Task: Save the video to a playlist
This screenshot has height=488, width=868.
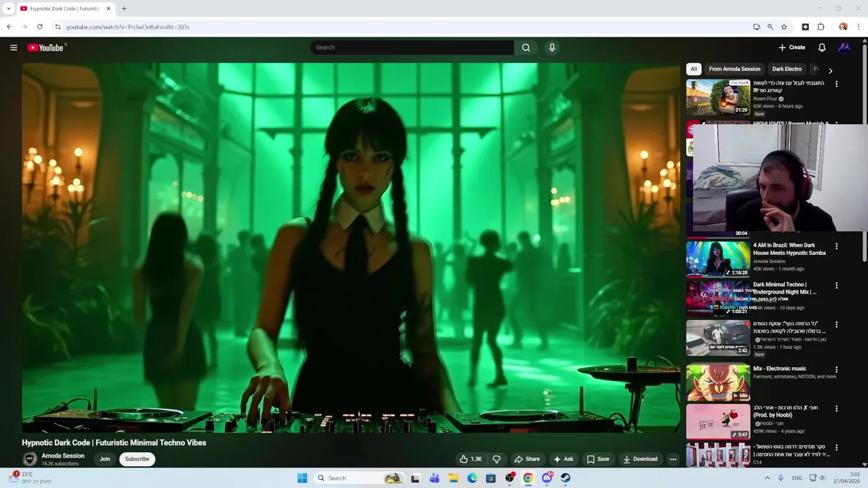Action: (x=597, y=459)
